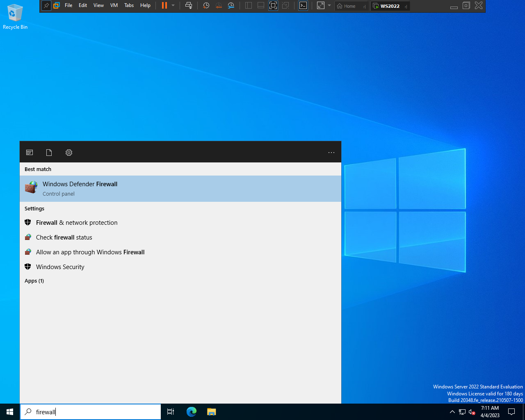Image resolution: width=525 pixels, height=420 pixels.
Task: Open the Edit menu
Action: (83, 5)
